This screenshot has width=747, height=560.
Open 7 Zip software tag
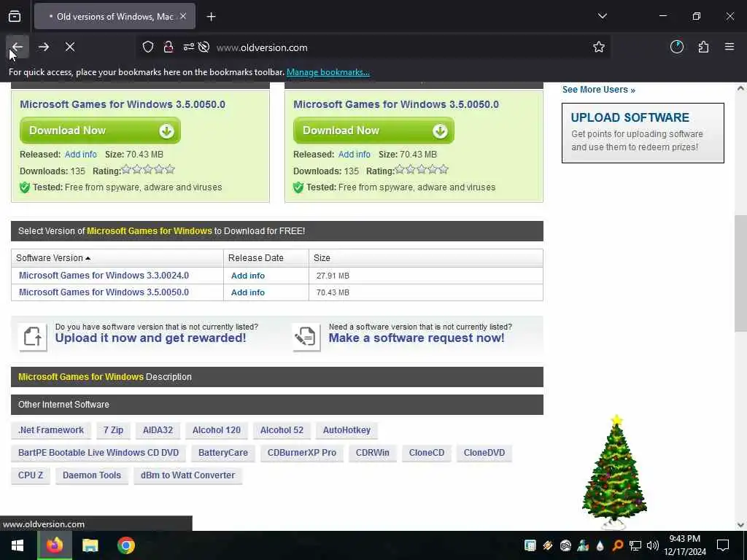(x=113, y=430)
